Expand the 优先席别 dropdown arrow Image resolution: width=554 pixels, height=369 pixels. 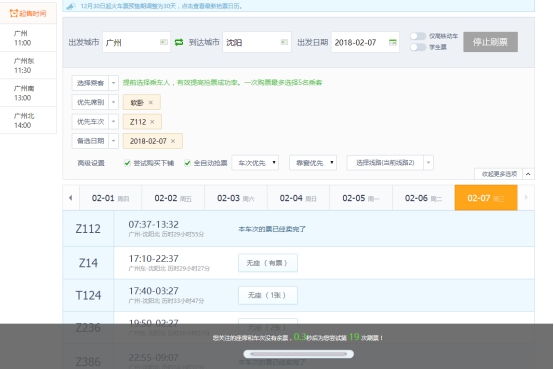[x=113, y=102]
